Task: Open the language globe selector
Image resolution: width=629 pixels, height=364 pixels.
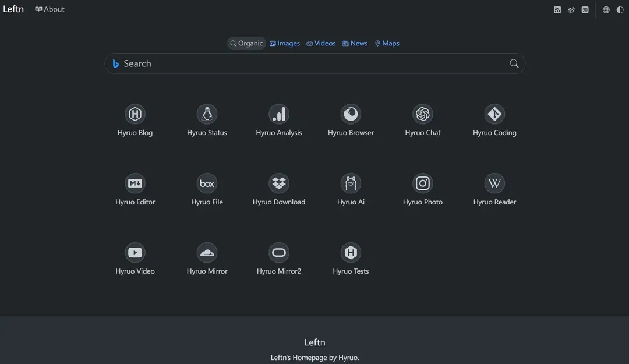Action: pyautogui.click(x=606, y=10)
